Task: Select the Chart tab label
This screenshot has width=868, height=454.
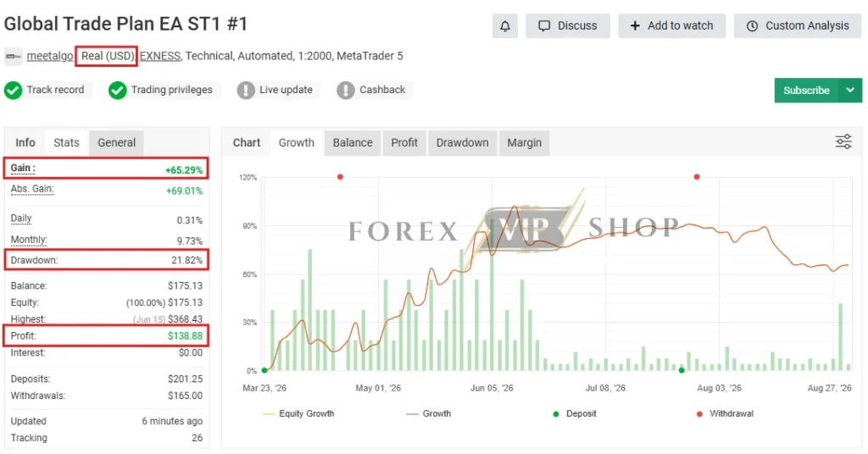Action: click(247, 142)
